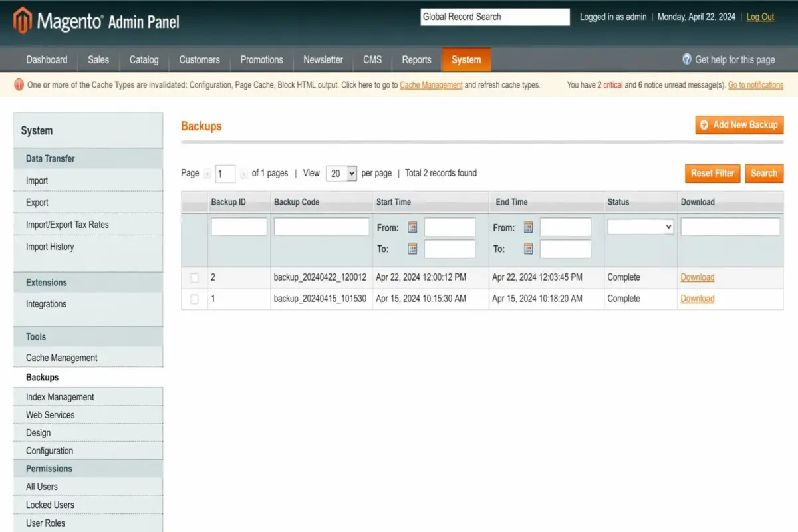Open Index Management in sidebar
Viewport: 798px width, 532px height.
88,397
